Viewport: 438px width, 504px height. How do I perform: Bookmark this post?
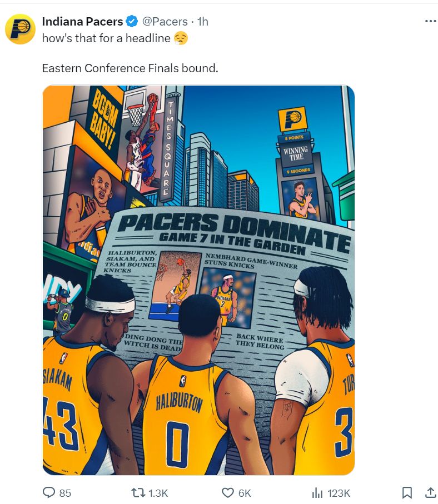(407, 492)
